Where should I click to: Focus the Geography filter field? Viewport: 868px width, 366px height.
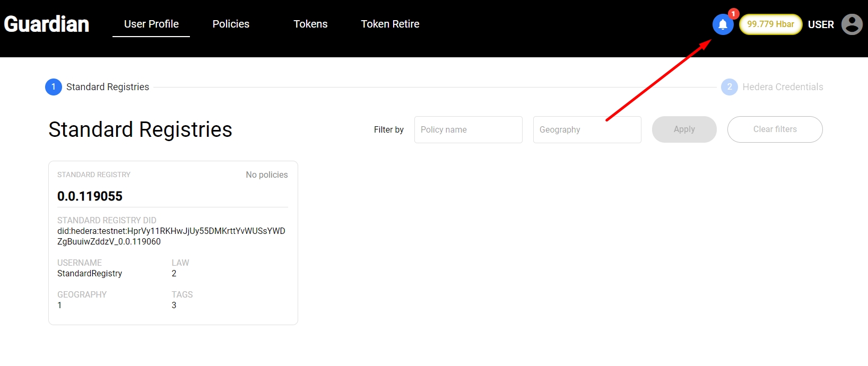tap(587, 129)
